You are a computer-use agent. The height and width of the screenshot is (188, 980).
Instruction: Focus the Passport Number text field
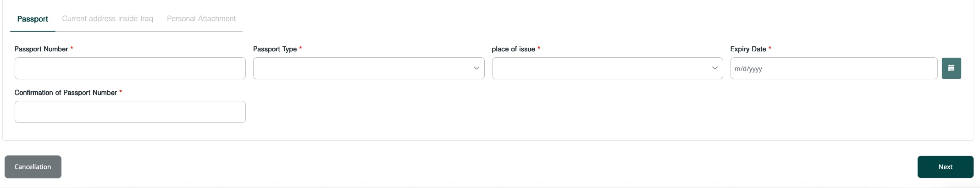pos(130,68)
